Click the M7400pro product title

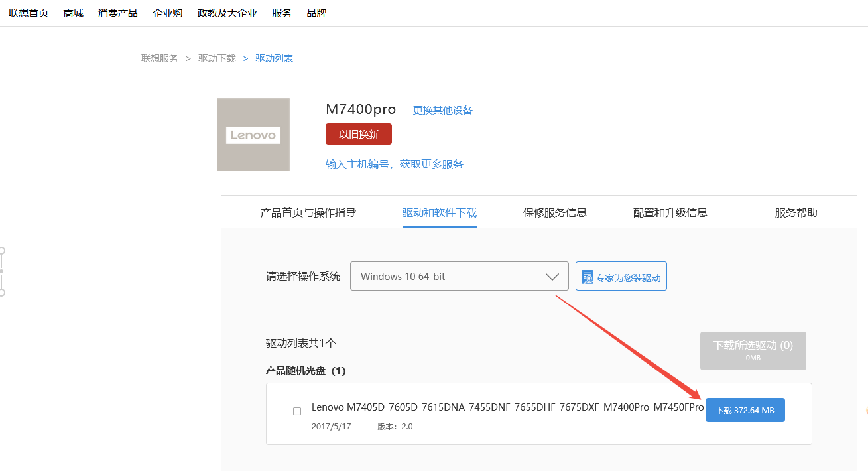tap(361, 109)
